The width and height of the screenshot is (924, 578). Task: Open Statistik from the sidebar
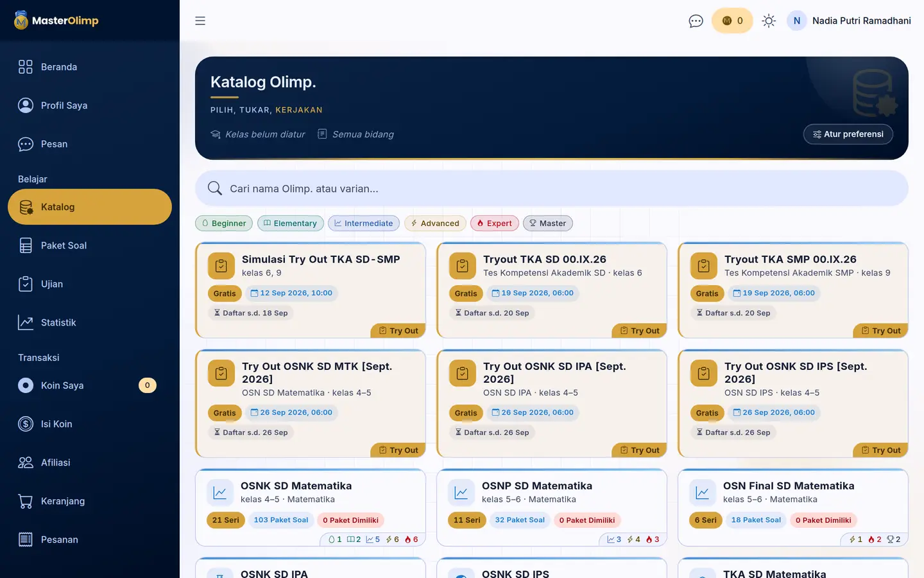[x=90, y=322]
